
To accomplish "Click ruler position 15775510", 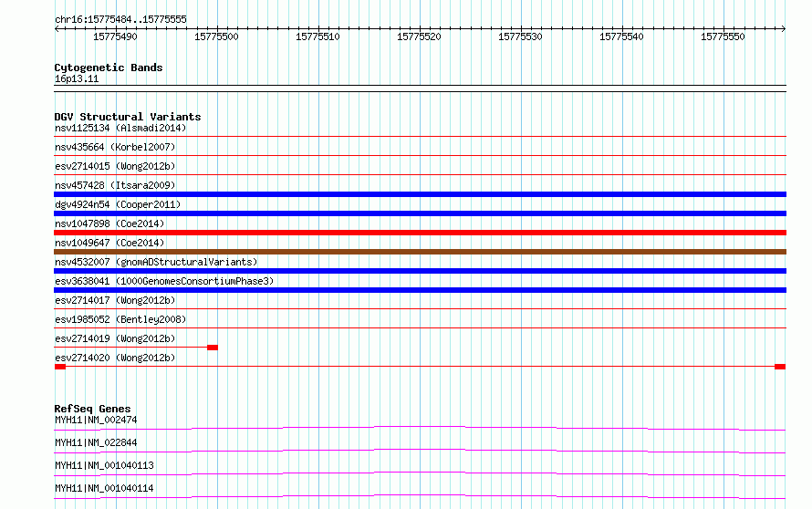I will click(x=318, y=36).
